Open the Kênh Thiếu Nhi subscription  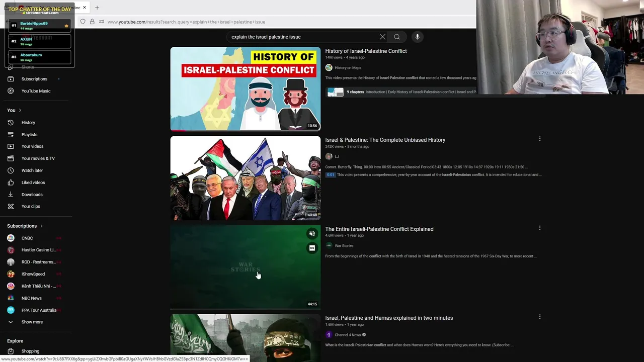pyautogui.click(x=38, y=286)
